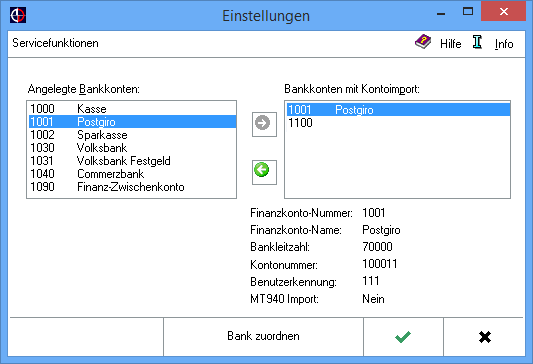Screen dimensions: 533x364
Task: Select account 1100 in Kontoimport list
Action: 398,123
